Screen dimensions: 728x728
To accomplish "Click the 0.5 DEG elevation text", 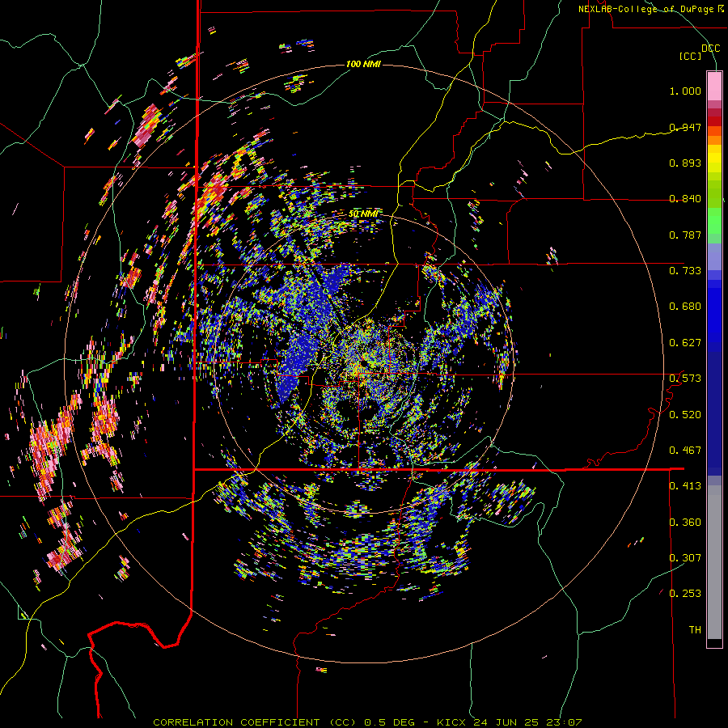I will [x=388, y=722].
